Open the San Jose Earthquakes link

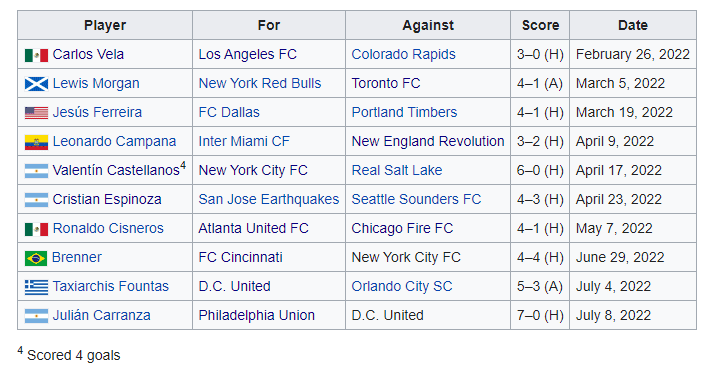tap(269, 199)
